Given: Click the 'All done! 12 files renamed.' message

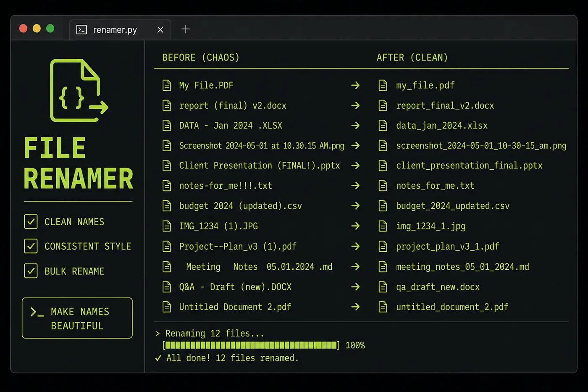Looking at the screenshot, I should coord(227,358).
